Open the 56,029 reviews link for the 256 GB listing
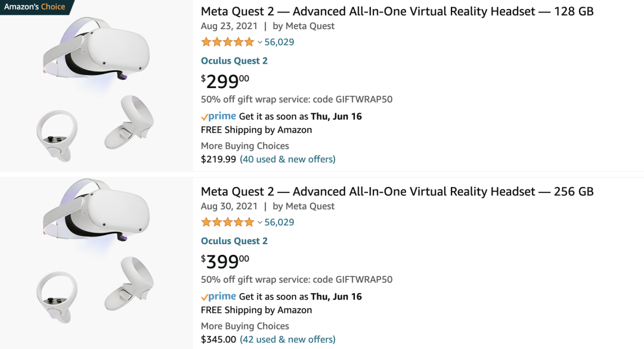 pos(279,222)
